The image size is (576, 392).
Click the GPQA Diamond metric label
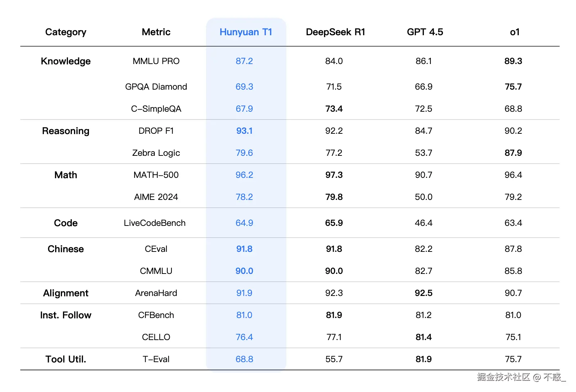click(x=156, y=87)
